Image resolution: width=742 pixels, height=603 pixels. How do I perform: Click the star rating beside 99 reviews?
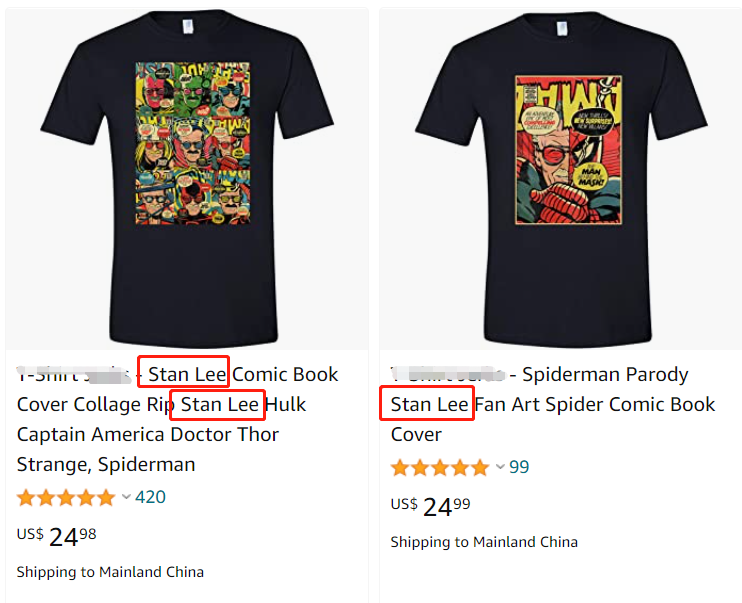pos(440,467)
